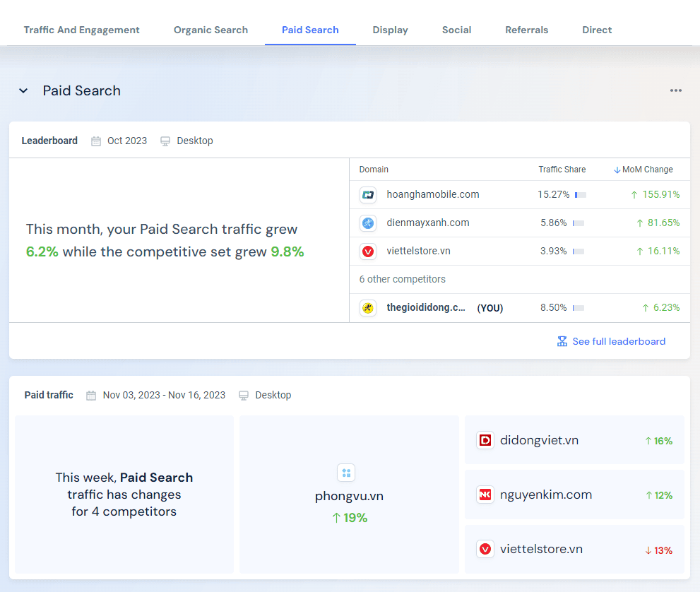Switch to Traffic And Engagement tab

tap(82, 30)
